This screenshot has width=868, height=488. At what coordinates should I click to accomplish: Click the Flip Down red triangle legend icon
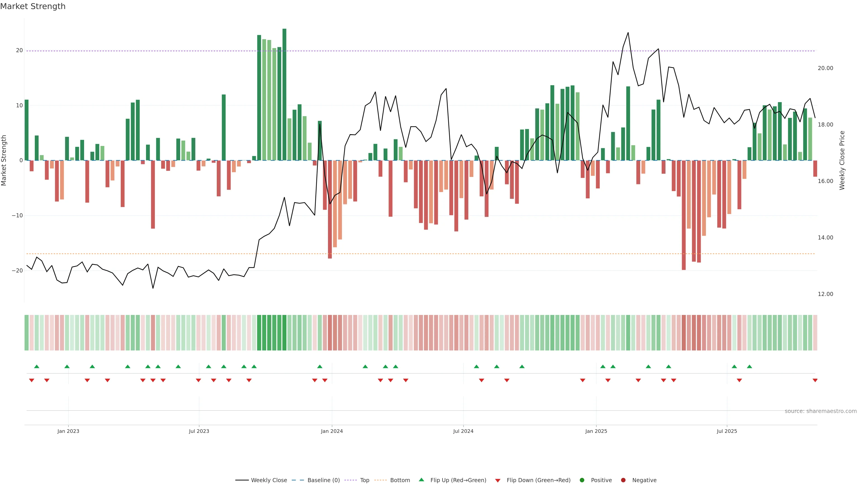(498, 481)
